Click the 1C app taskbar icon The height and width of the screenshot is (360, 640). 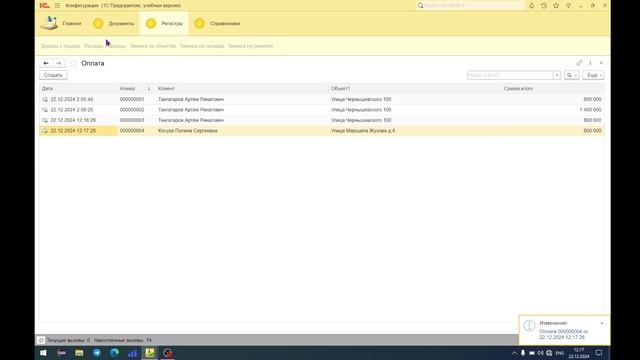(x=150, y=353)
